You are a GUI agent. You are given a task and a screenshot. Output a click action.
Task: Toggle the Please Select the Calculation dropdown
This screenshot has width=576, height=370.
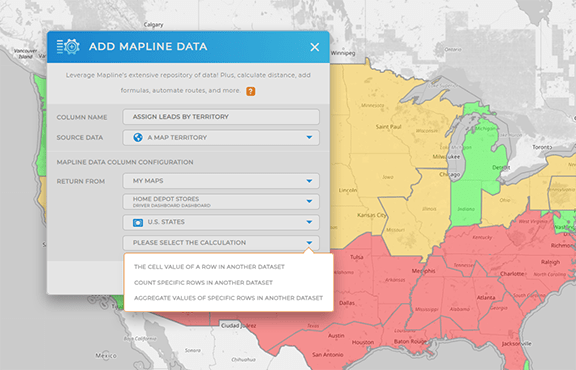coord(221,243)
